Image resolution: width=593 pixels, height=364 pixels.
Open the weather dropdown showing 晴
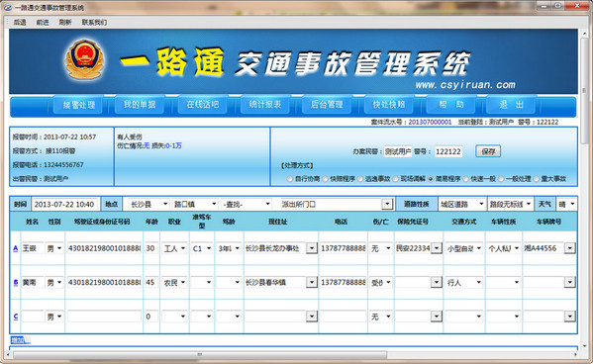click(566, 204)
